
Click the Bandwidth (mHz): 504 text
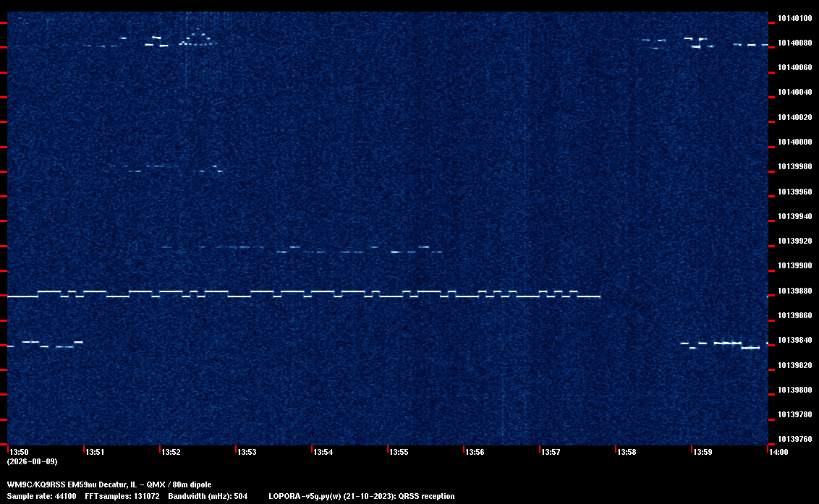[208, 496]
